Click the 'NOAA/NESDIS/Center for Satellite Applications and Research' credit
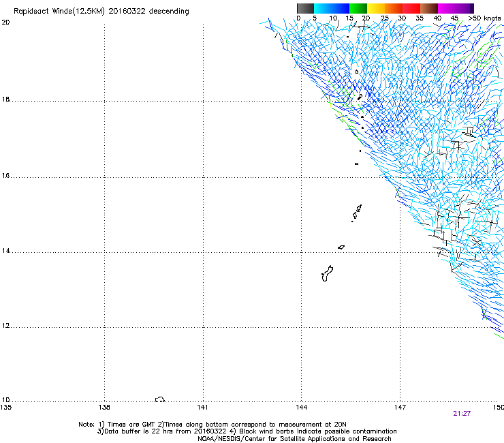This screenshot has height=443, width=504. 294,439
